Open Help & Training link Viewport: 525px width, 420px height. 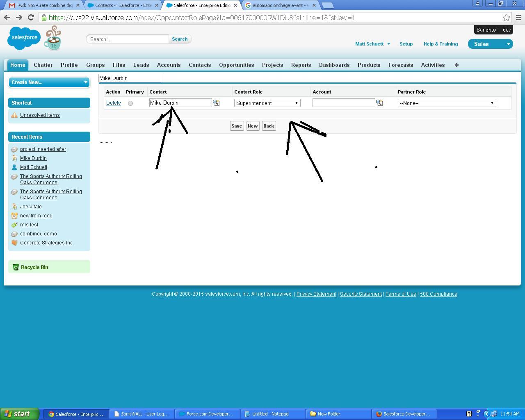441,44
